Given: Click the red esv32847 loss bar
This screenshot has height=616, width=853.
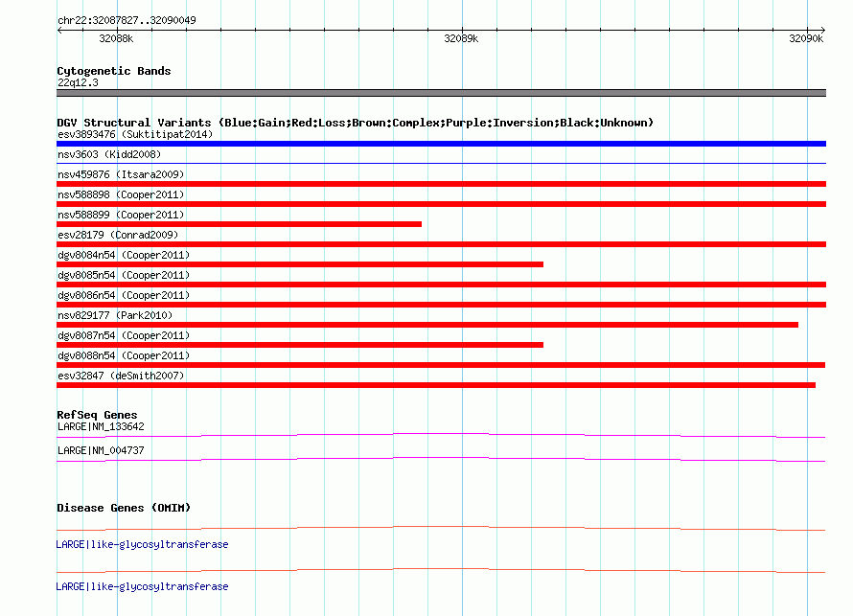Looking at the screenshot, I should point(436,385).
